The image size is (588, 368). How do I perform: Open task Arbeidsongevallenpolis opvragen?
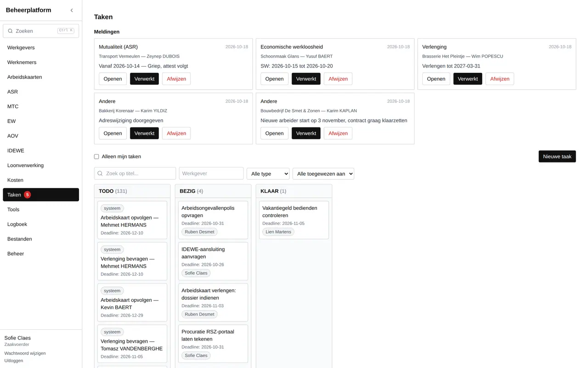pyautogui.click(x=213, y=220)
